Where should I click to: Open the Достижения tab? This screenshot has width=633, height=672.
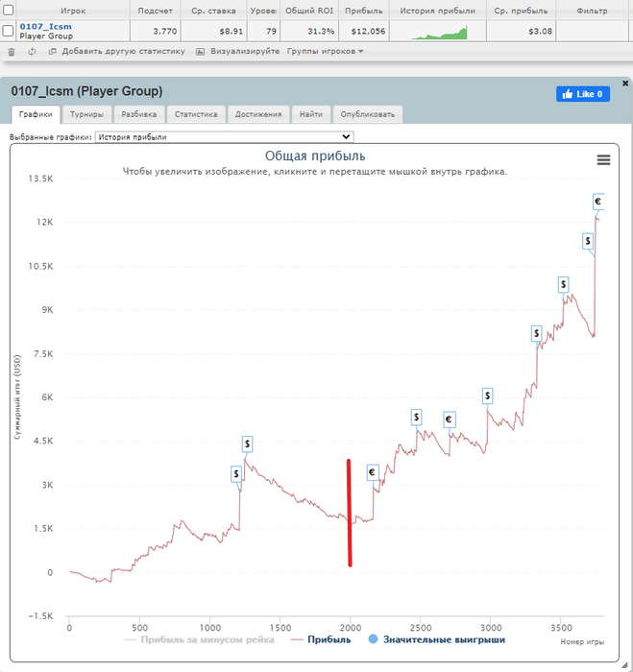[258, 114]
